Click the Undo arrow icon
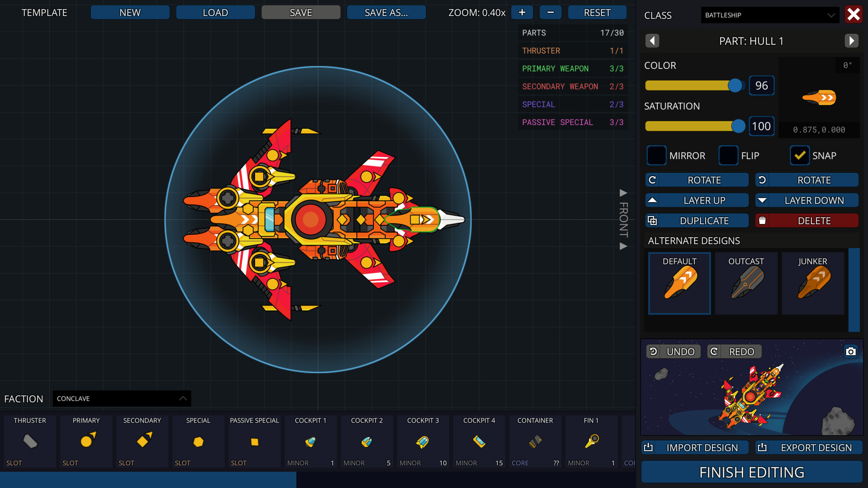 653,351
